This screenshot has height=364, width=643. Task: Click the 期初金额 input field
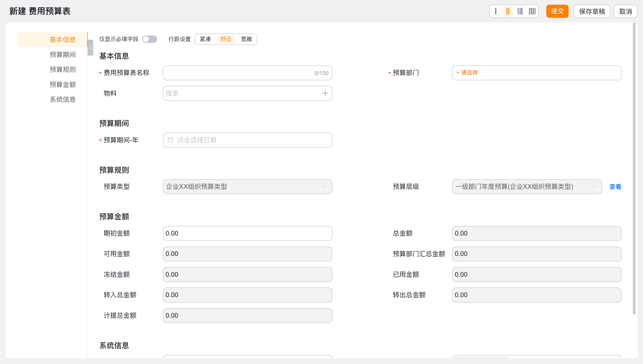[247, 233]
